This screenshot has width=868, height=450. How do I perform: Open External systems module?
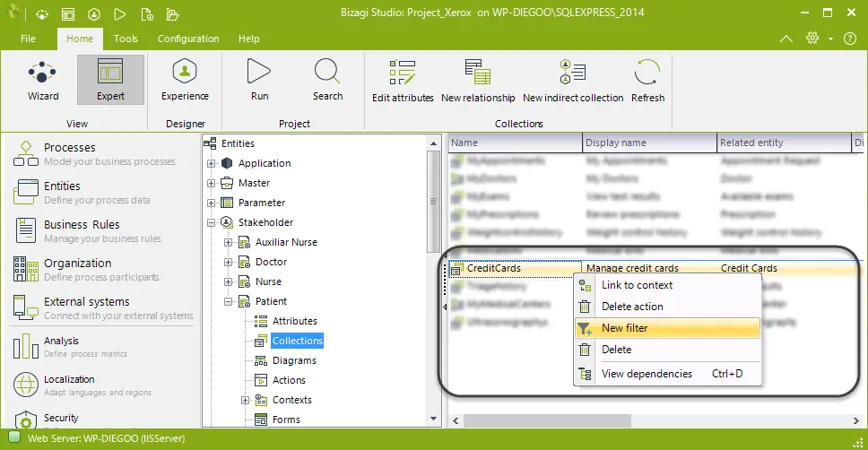[x=103, y=307]
